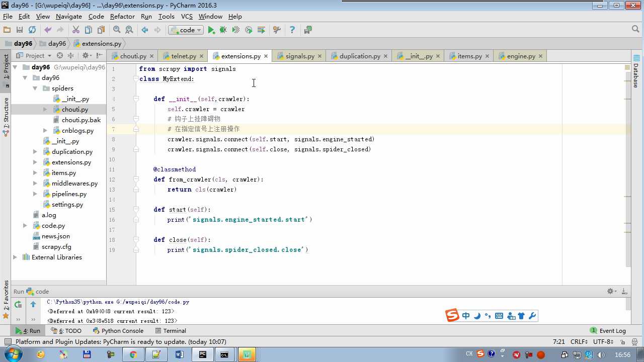This screenshot has width=644, height=362.
Task: Click the Rerun green icon in the Run panel
Action: [x=18, y=304]
